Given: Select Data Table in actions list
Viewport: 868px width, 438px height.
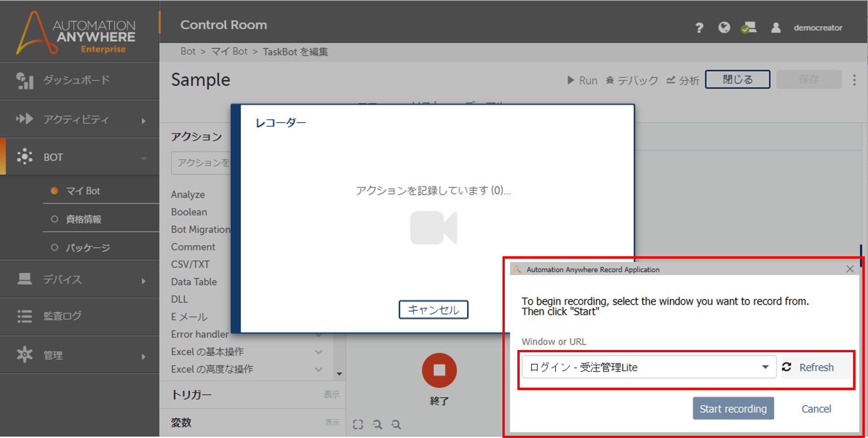Looking at the screenshot, I should 194,282.
